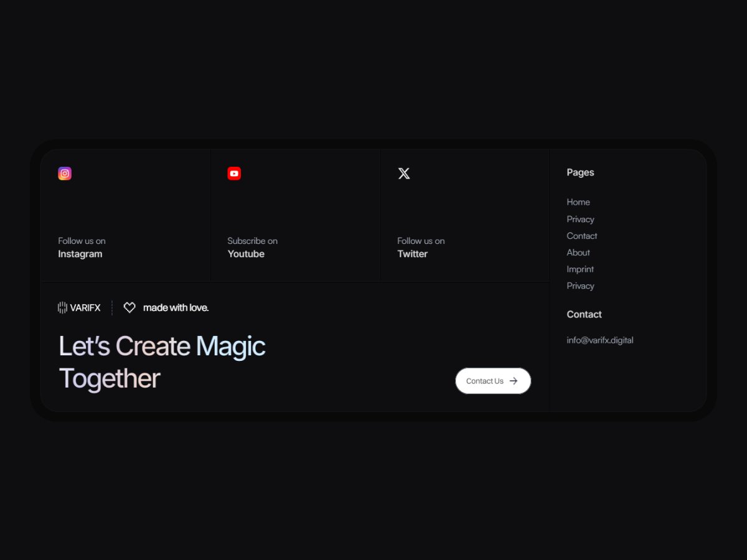
Task: Click the Pages section heading
Action: pos(580,172)
